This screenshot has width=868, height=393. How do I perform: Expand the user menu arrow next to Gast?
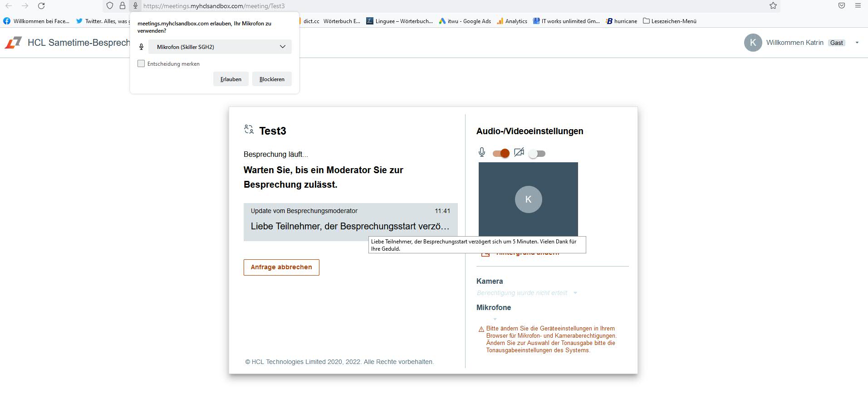click(x=857, y=43)
